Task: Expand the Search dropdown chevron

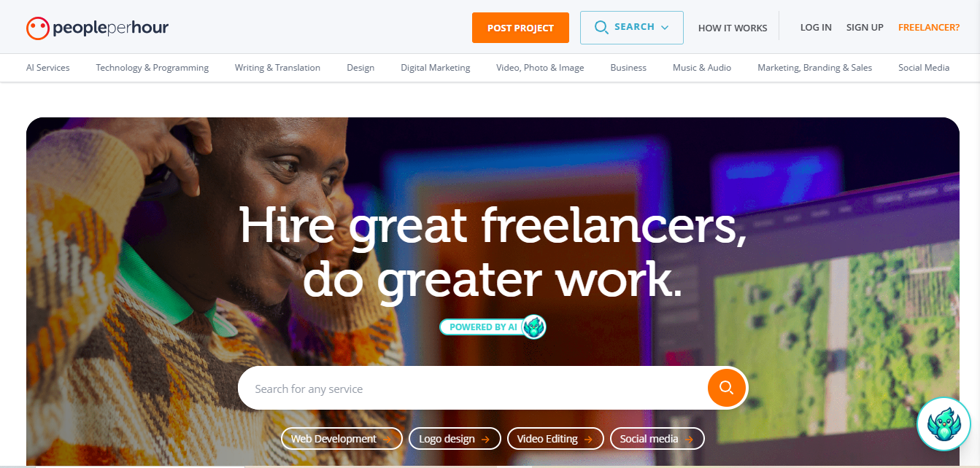Action: (x=665, y=28)
